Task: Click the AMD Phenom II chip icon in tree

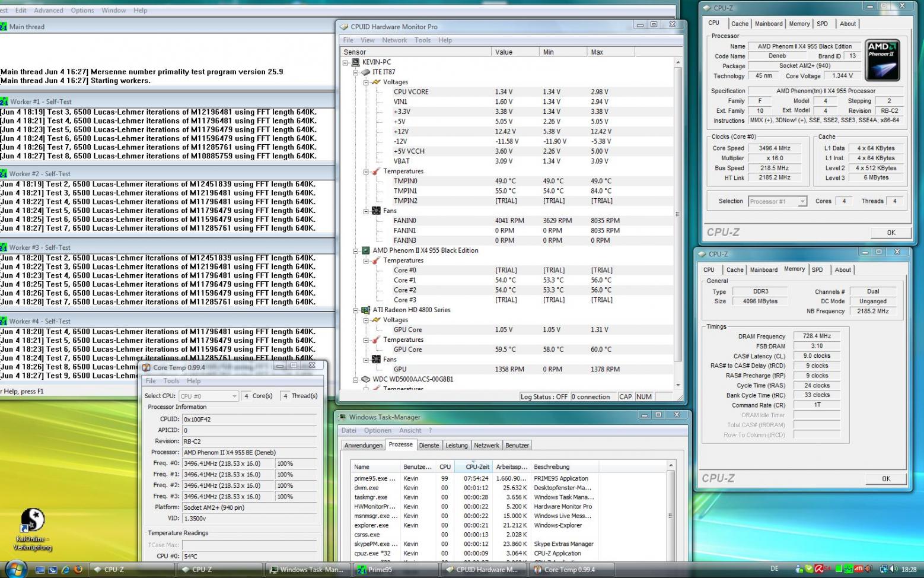Action: pyautogui.click(x=366, y=250)
